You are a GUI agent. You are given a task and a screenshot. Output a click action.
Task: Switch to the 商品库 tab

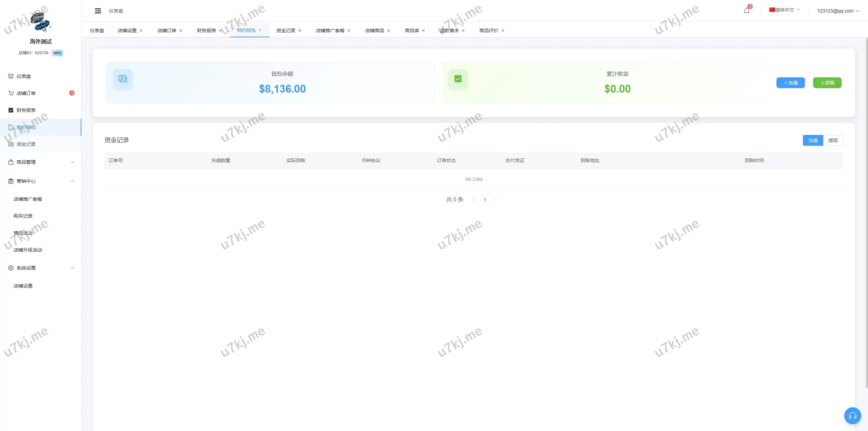412,31
